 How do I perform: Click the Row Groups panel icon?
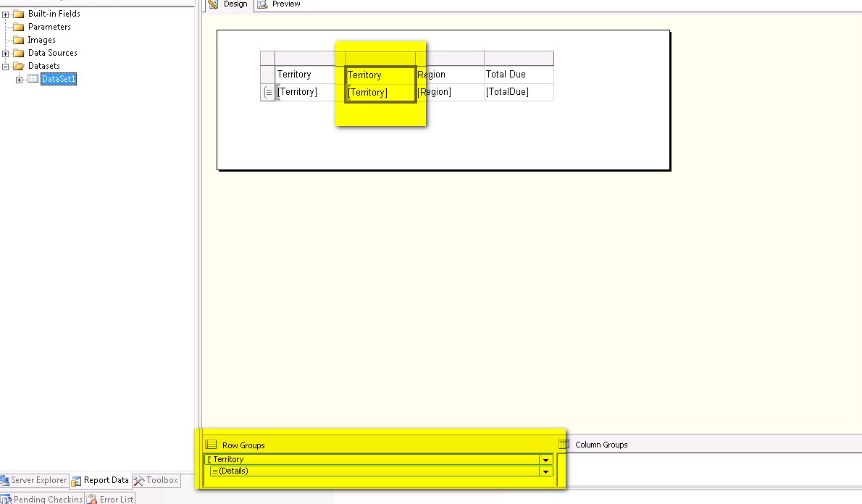(x=210, y=445)
